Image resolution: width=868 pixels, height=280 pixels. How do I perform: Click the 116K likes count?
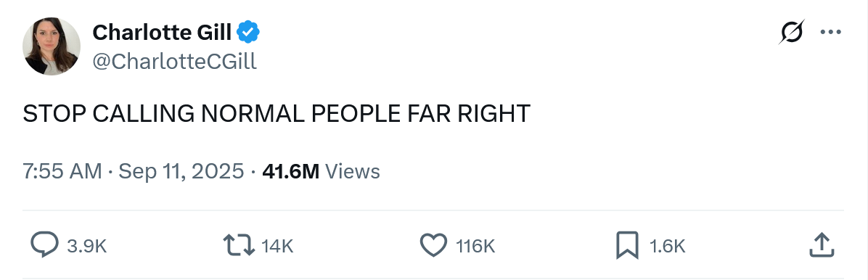coord(475,246)
